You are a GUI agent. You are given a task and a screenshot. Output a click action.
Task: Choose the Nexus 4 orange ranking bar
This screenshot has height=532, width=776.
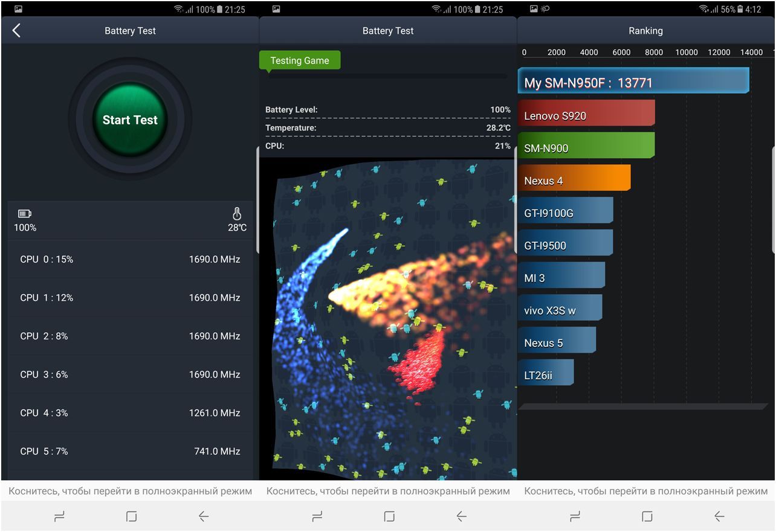coord(574,181)
